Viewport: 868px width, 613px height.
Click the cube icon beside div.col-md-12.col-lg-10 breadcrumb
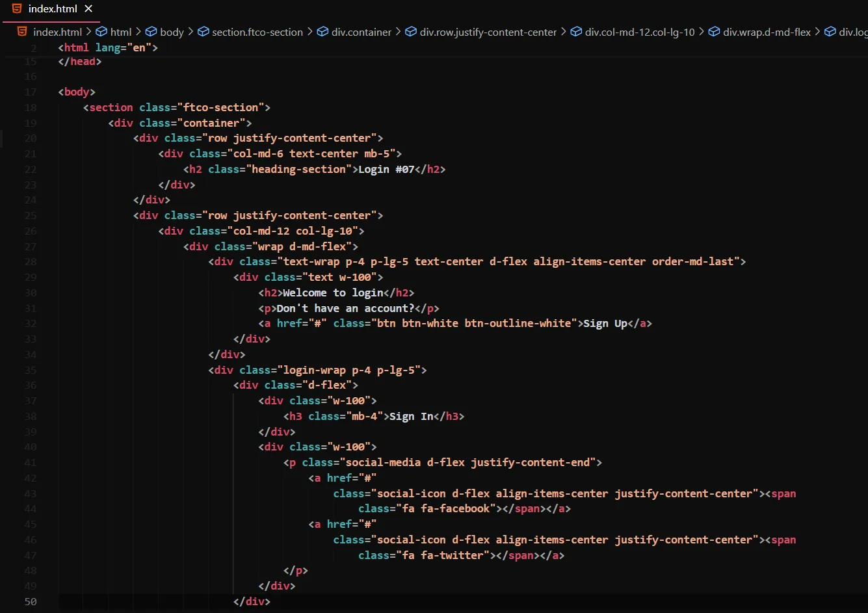tap(576, 32)
